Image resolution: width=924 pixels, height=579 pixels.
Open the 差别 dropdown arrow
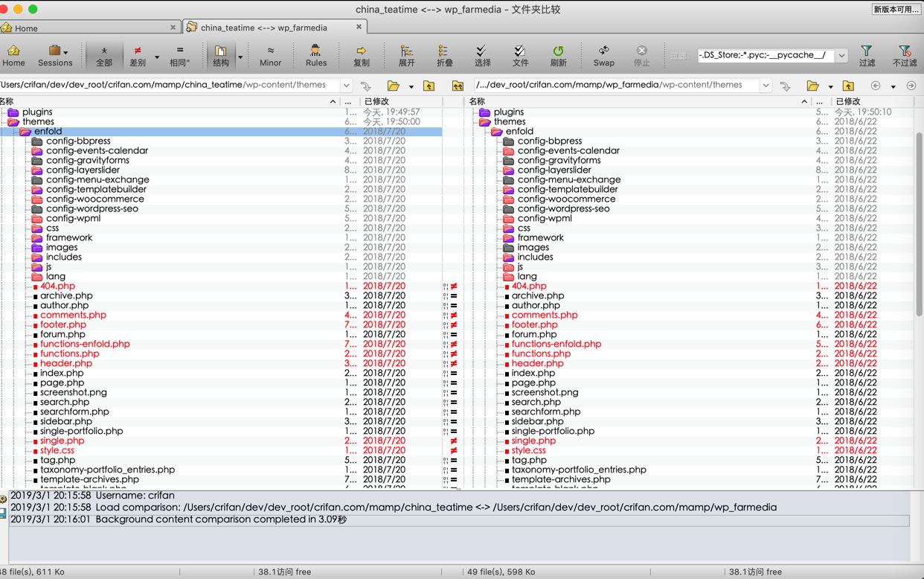pos(156,57)
